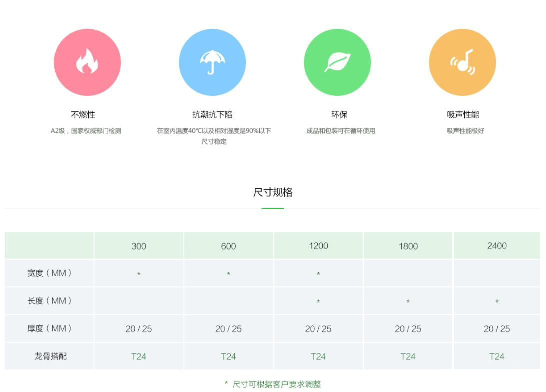Click the 20 / 25 thickness under 600

(x=228, y=329)
